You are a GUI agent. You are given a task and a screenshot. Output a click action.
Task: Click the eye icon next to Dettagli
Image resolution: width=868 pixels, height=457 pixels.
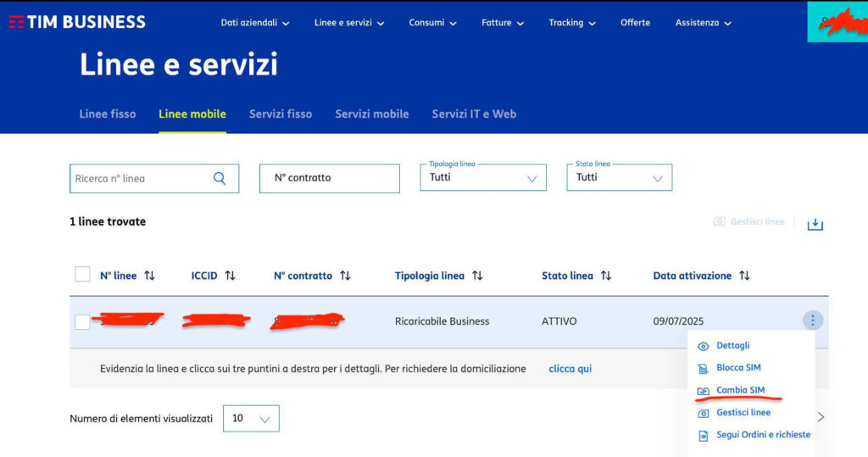[x=703, y=346]
